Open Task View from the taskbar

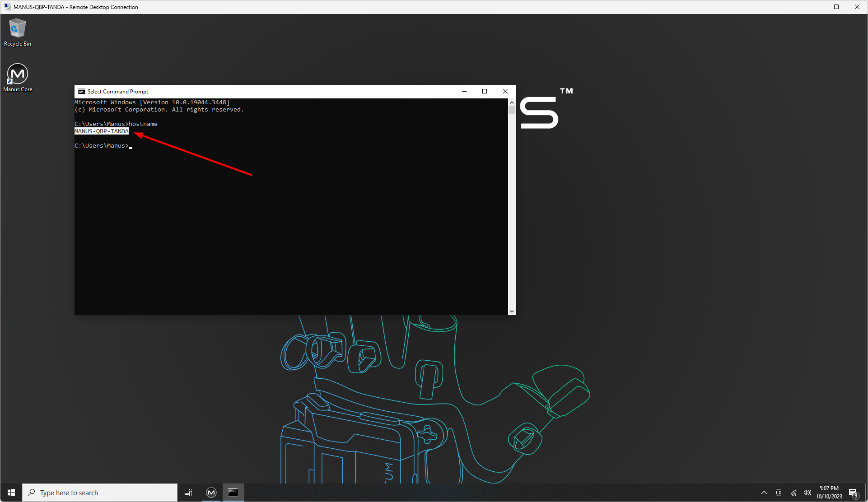tap(188, 493)
